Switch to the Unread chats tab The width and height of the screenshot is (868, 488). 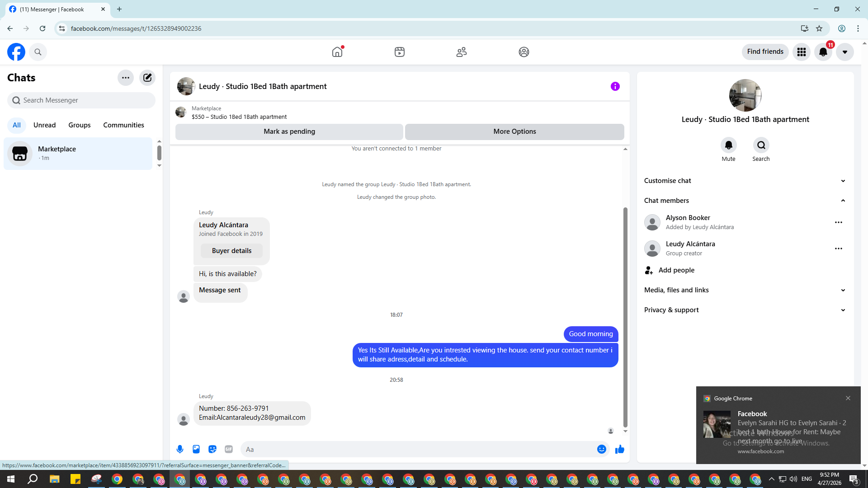[44, 125]
